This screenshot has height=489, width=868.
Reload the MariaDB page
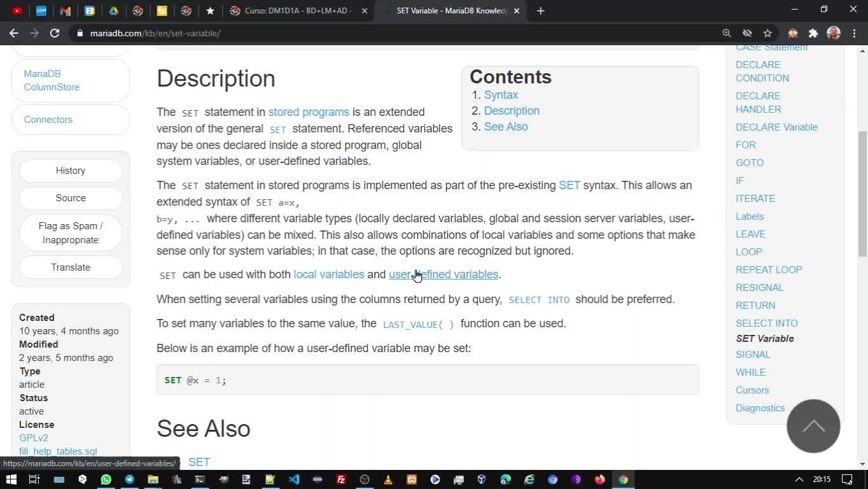(x=55, y=33)
